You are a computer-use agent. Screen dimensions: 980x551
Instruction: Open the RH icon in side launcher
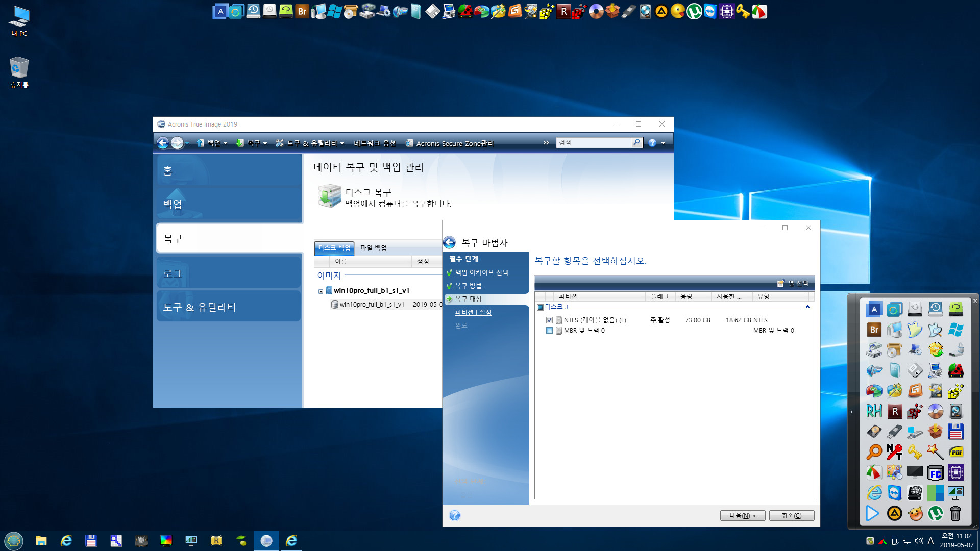tap(874, 411)
